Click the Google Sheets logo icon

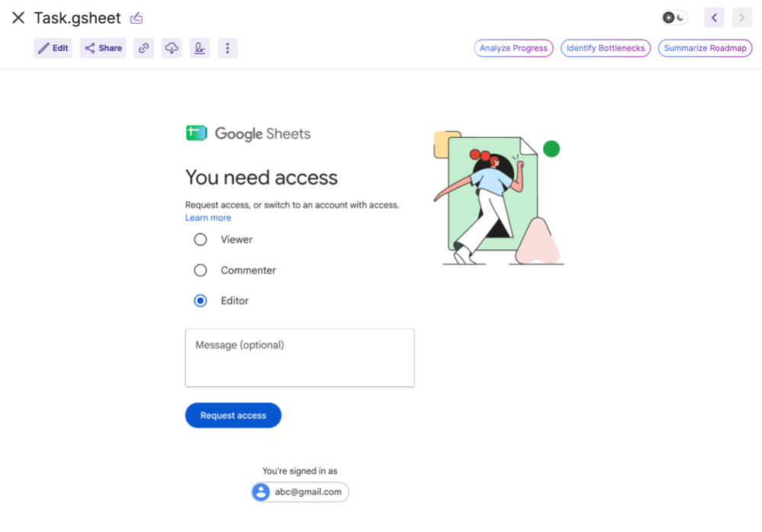tap(196, 133)
